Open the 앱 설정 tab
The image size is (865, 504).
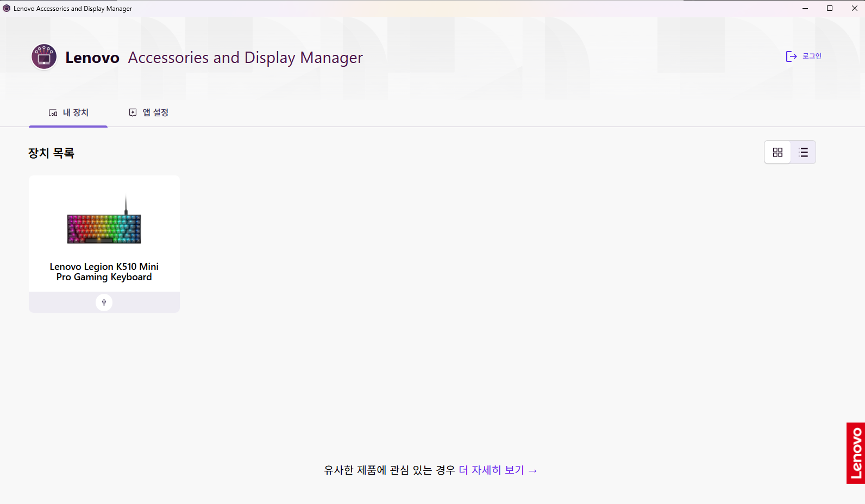coord(148,112)
